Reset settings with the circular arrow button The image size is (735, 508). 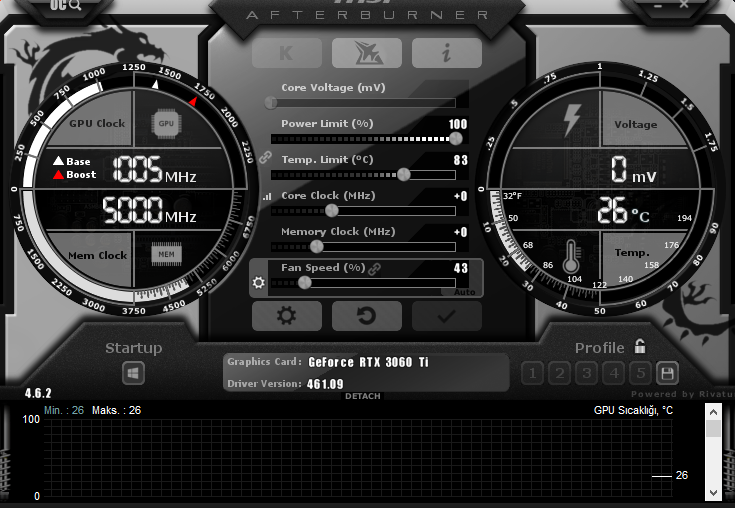367,316
